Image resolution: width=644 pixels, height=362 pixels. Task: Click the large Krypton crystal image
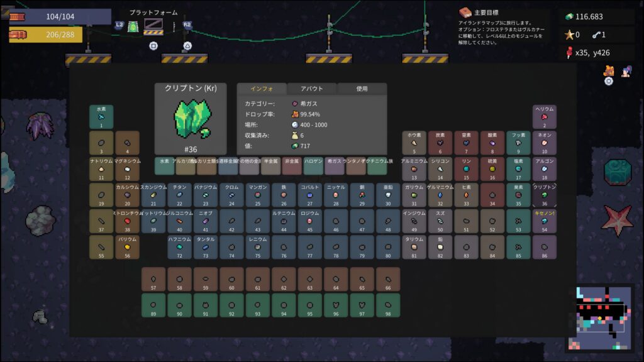click(x=191, y=119)
